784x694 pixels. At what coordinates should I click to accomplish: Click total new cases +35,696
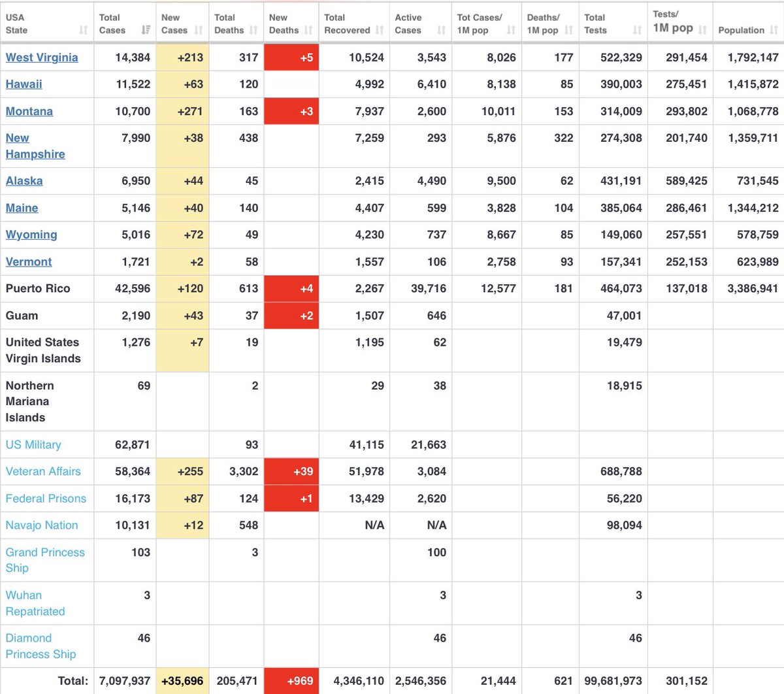[182, 681]
